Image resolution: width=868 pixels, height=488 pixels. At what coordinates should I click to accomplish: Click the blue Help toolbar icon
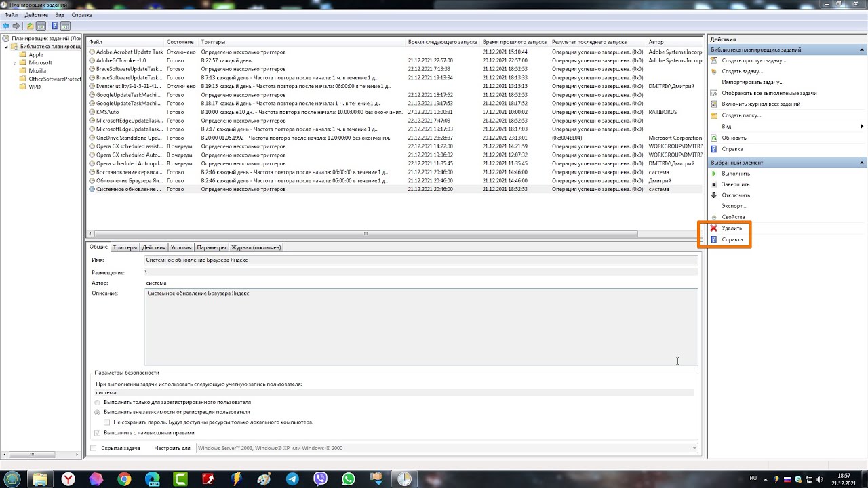pyautogui.click(x=54, y=26)
